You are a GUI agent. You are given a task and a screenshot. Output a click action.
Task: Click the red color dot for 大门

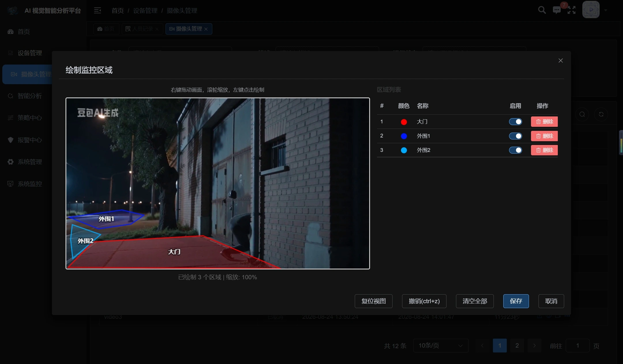[x=404, y=122]
